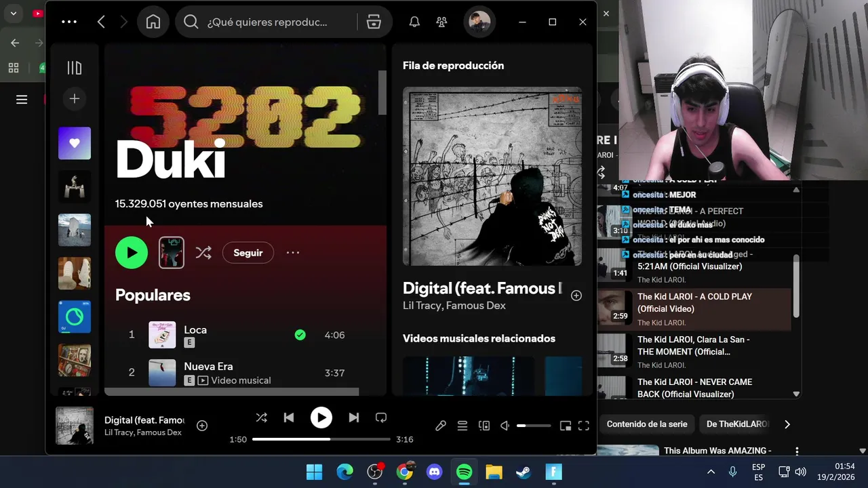This screenshot has width=868, height=488.
Task: Toggle the queue panel icon
Action: tap(462, 426)
